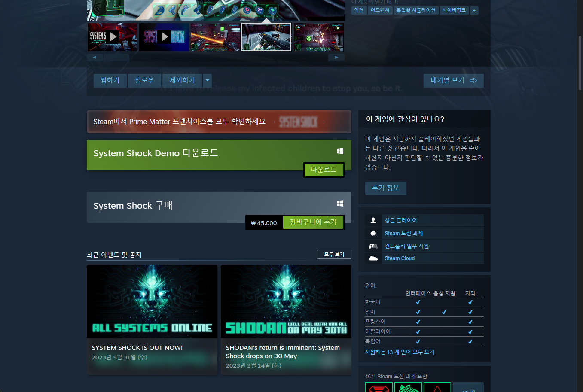Click the 제외하기 ignore button
Screen dimensions: 583x392
(x=182, y=80)
